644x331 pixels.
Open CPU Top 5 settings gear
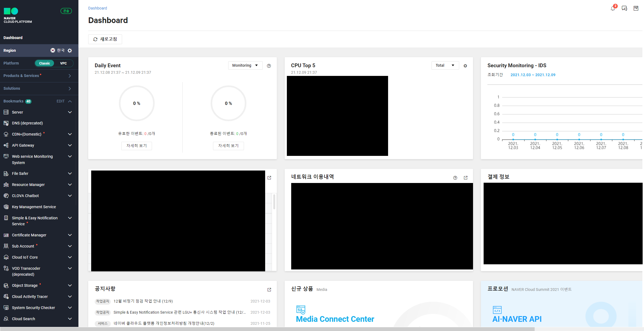click(x=465, y=66)
